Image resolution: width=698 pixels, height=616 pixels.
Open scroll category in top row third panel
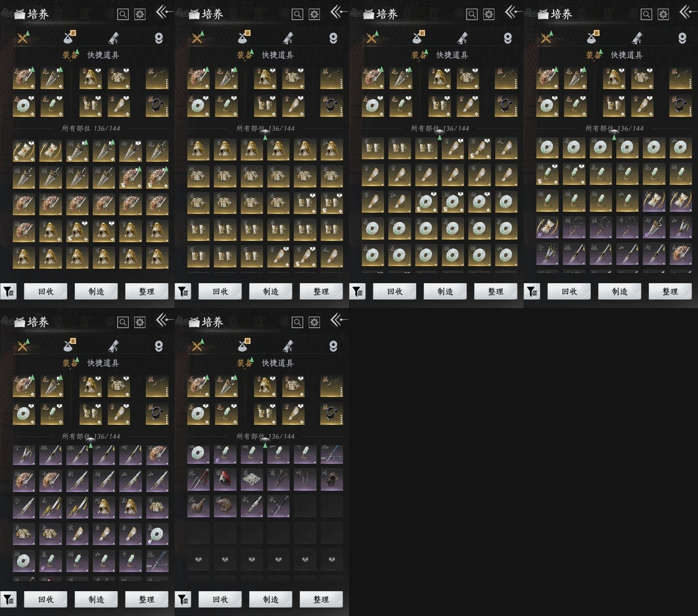click(x=463, y=38)
